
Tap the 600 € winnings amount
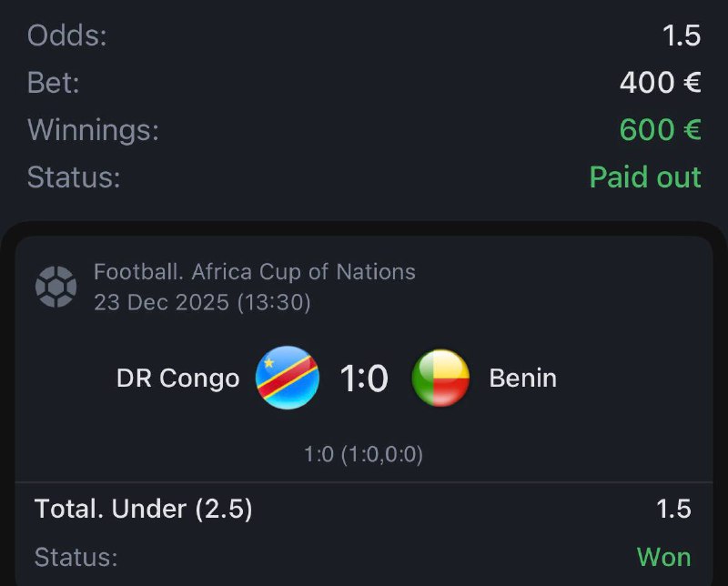click(x=660, y=130)
